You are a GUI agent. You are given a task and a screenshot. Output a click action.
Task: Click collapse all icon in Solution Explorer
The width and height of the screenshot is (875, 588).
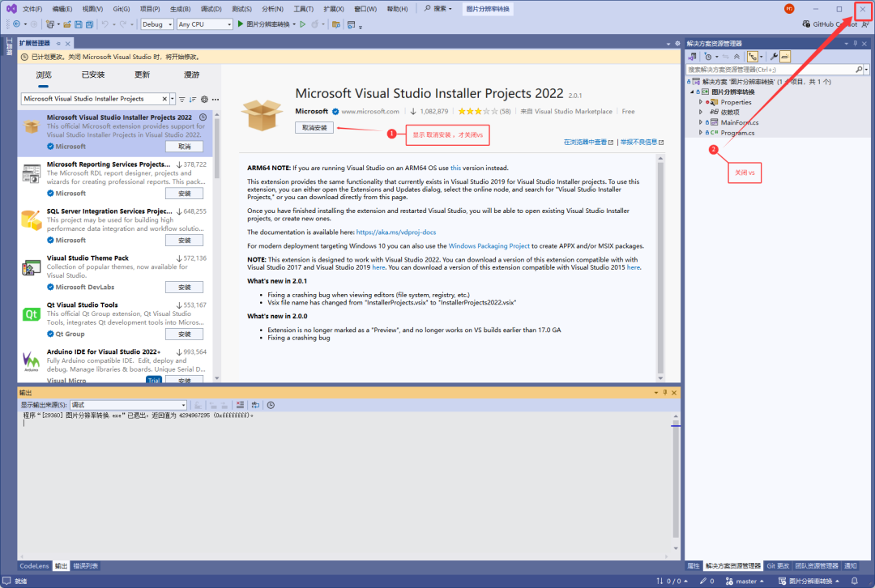[736, 57]
